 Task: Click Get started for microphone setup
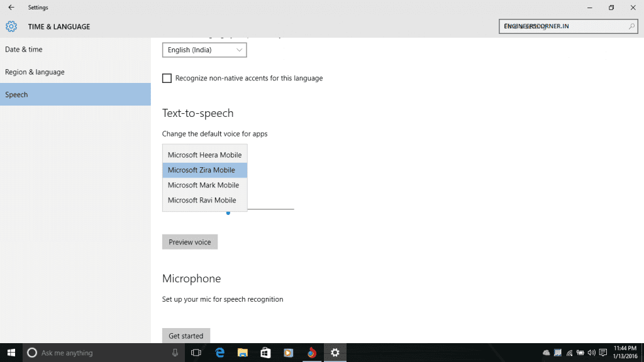click(x=186, y=336)
